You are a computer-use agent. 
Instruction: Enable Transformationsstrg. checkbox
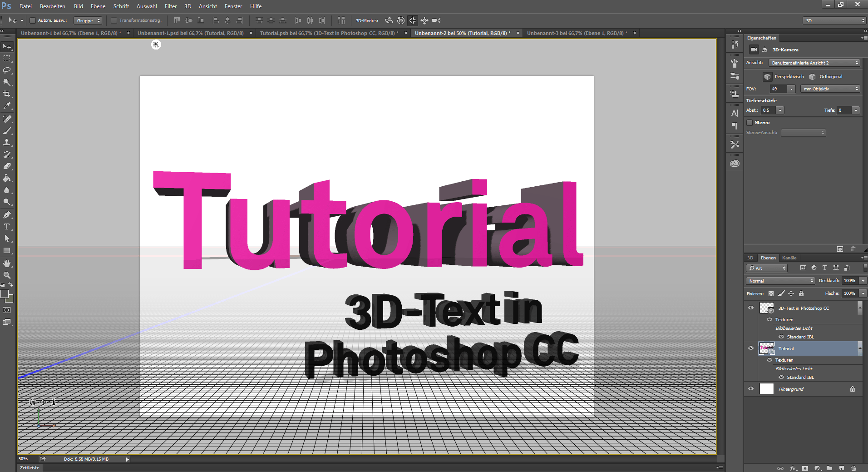click(x=114, y=20)
